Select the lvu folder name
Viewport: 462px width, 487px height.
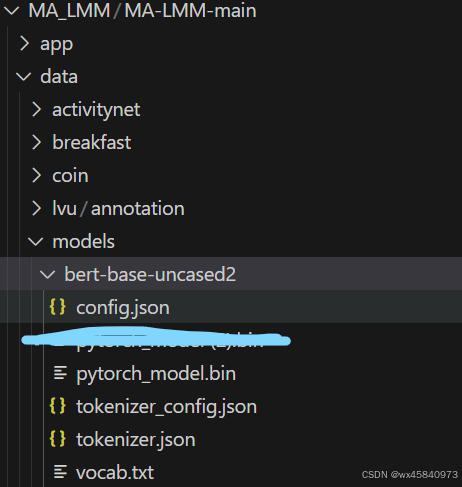coord(64,209)
